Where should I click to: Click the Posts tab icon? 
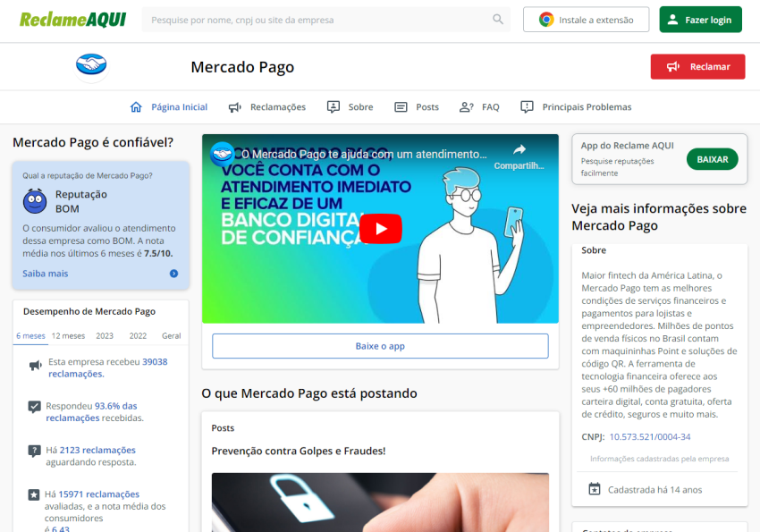[x=401, y=107]
